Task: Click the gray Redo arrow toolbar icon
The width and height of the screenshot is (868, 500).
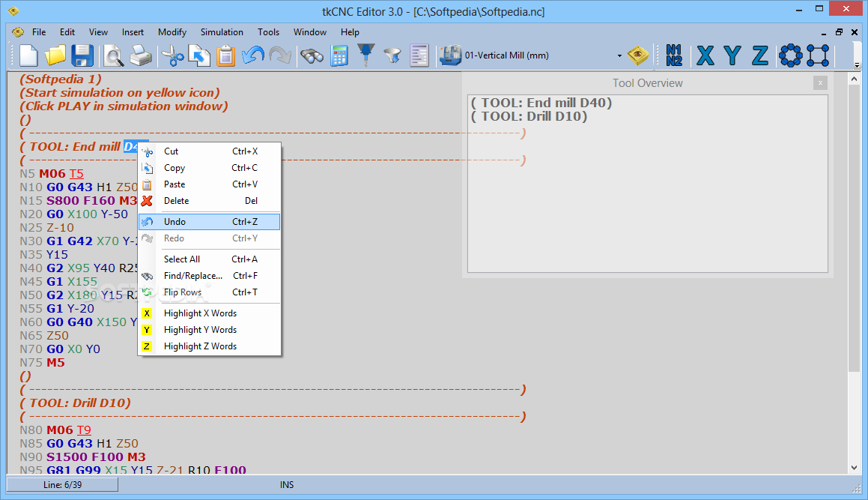Action: [x=280, y=55]
